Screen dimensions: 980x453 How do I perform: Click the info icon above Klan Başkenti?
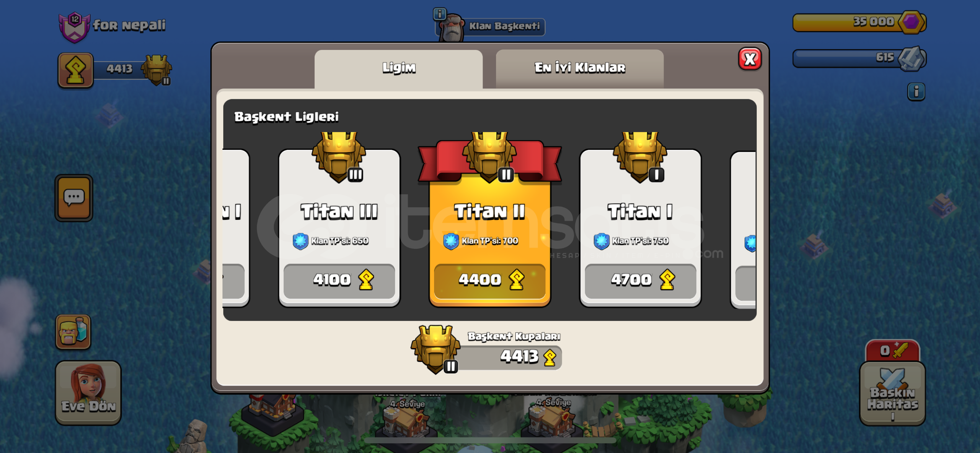click(x=439, y=14)
